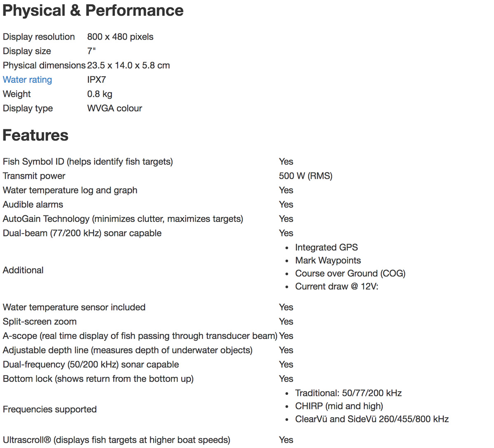The width and height of the screenshot is (494, 448).
Task: Click the Integrated GPS bullet item
Action: pos(326,247)
